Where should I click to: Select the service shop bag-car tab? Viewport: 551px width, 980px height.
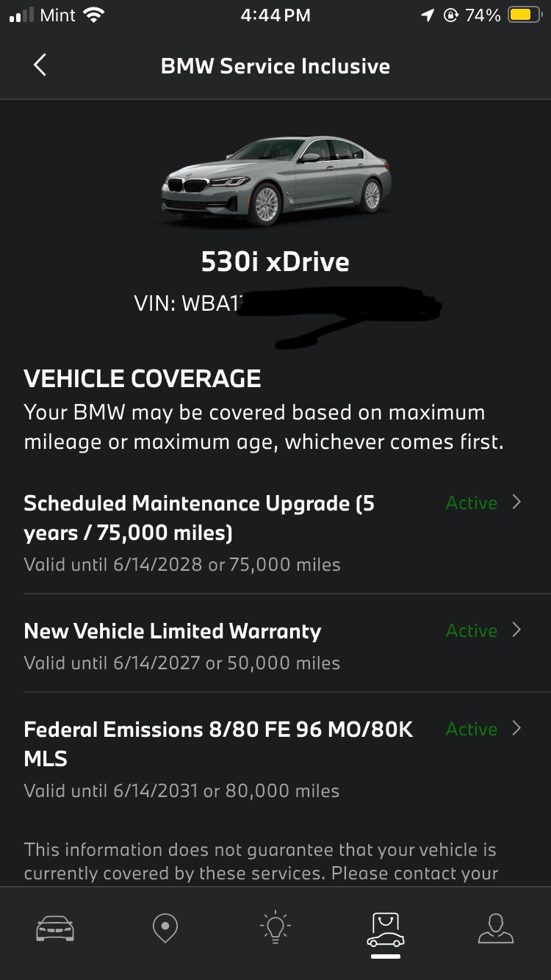pos(386,930)
